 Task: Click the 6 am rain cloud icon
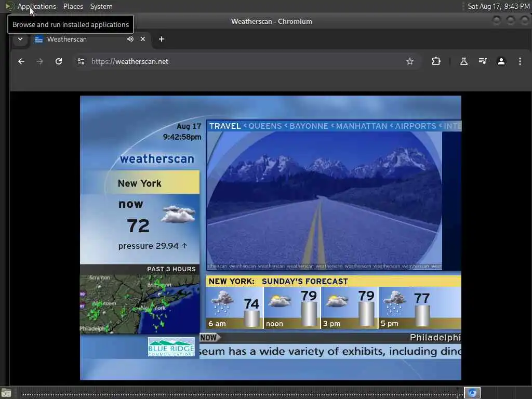(x=222, y=302)
